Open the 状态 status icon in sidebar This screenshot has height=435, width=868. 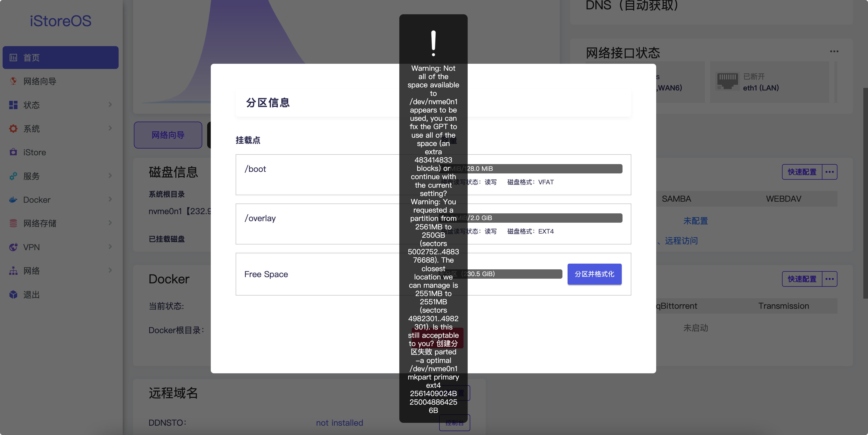tap(13, 105)
